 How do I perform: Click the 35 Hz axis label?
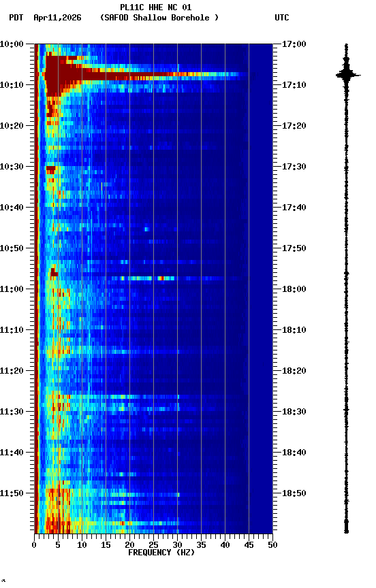(x=201, y=545)
